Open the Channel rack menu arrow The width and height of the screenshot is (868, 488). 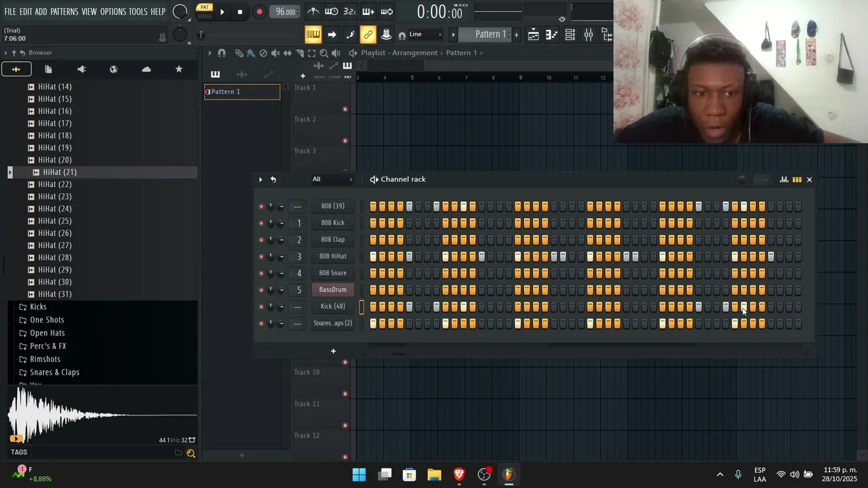pyautogui.click(x=260, y=180)
